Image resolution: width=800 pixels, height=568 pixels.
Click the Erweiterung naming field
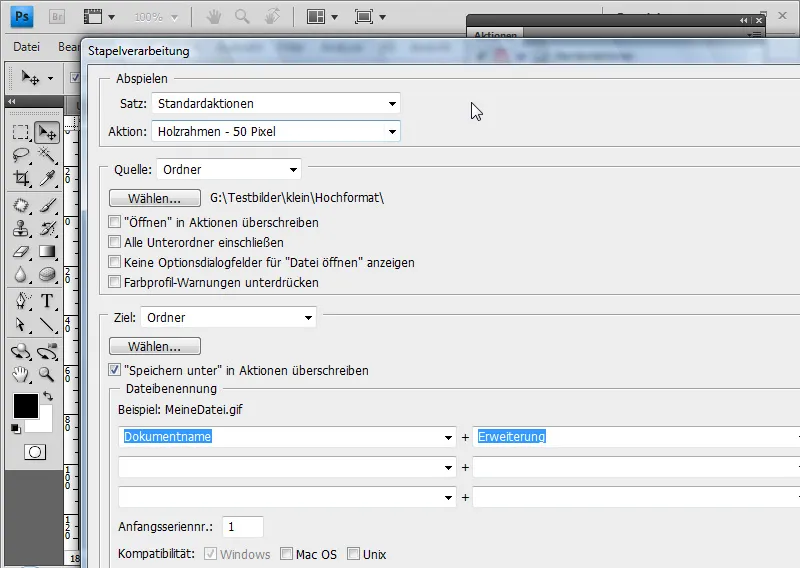pos(636,437)
